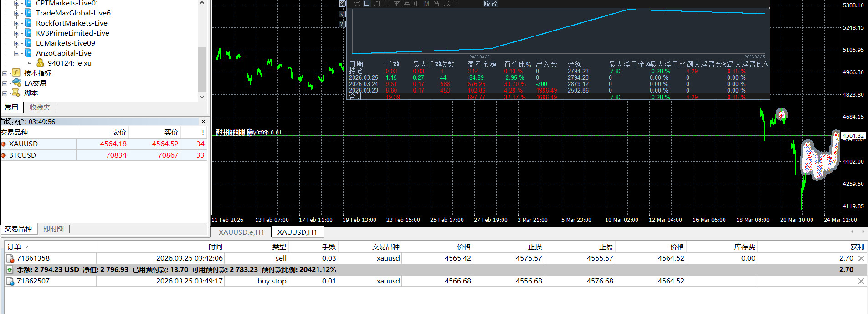Click the 2026.03.23 statistics row
The width and height of the screenshot is (868, 314).
coord(558,91)
